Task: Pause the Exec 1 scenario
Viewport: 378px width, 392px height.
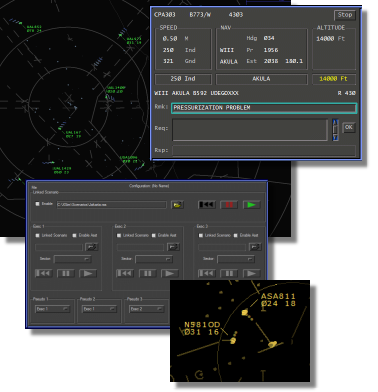Action: point(66,273)
